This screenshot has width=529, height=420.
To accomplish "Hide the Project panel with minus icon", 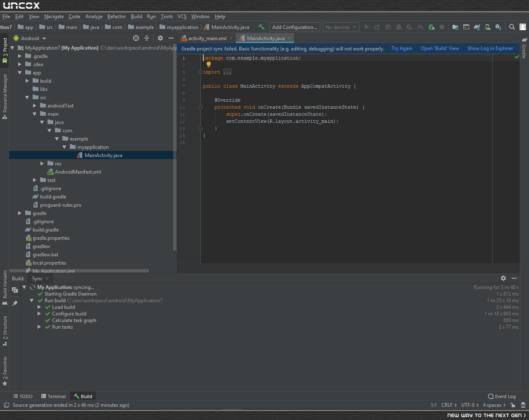I will coord(171,38).
